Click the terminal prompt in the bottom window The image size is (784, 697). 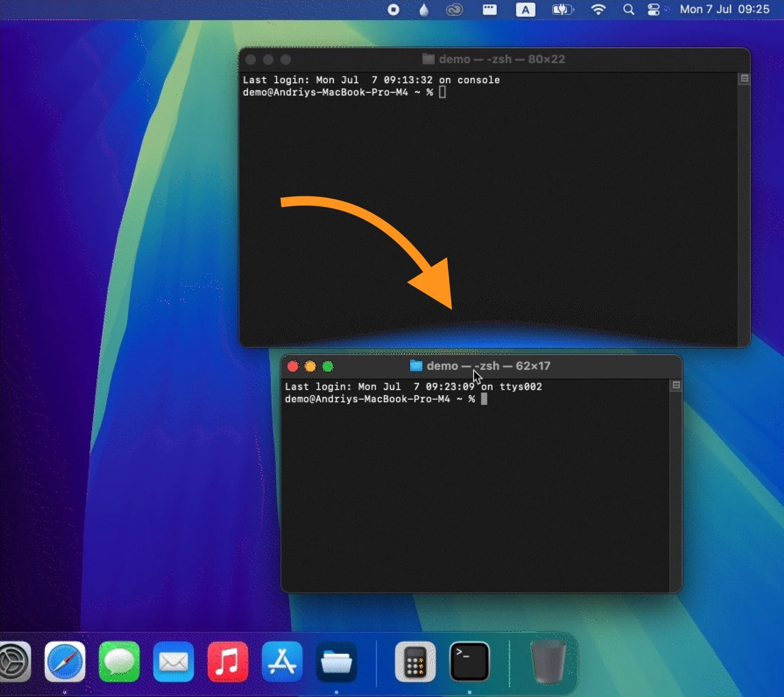[x=485, y=399]
